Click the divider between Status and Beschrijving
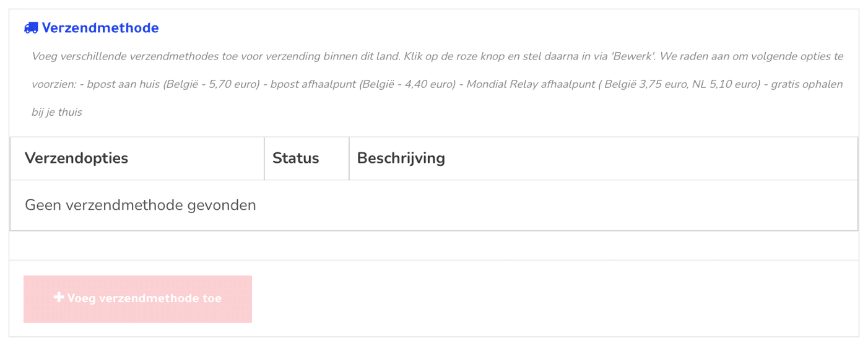The image size is (868, 348). tap(349, 159)
